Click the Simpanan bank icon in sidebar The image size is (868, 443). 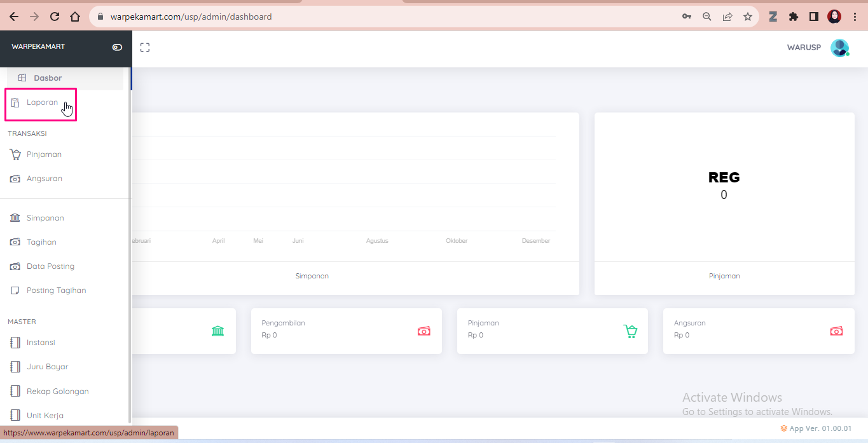coord(15,218)
